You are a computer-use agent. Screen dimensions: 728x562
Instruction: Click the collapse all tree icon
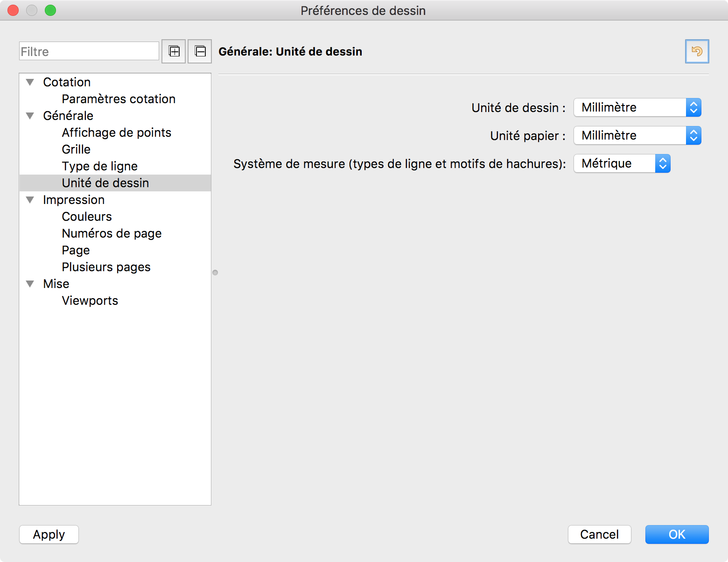(x=200, y=51)
